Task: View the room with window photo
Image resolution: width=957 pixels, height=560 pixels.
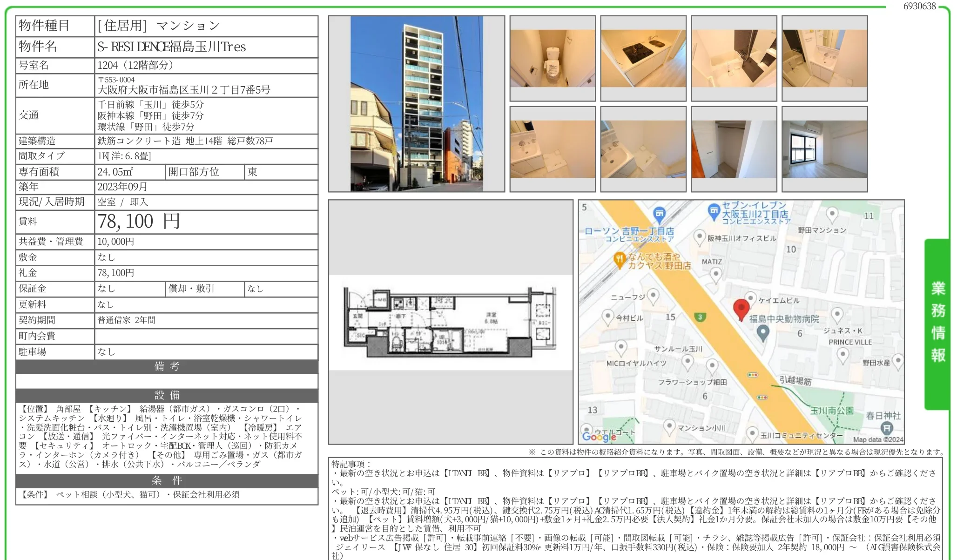Action: click(x=825, y=149)
